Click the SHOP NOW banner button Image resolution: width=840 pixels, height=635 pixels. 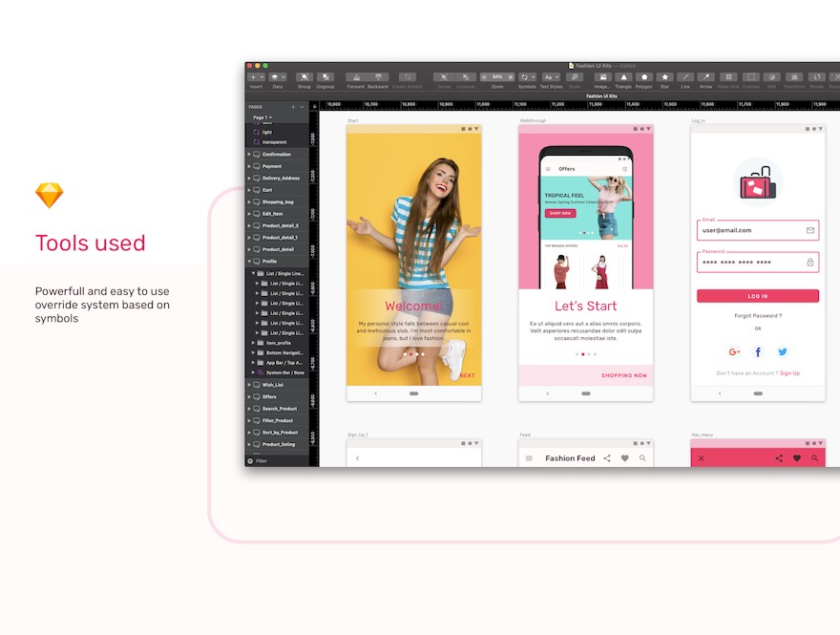click(560, 213)
